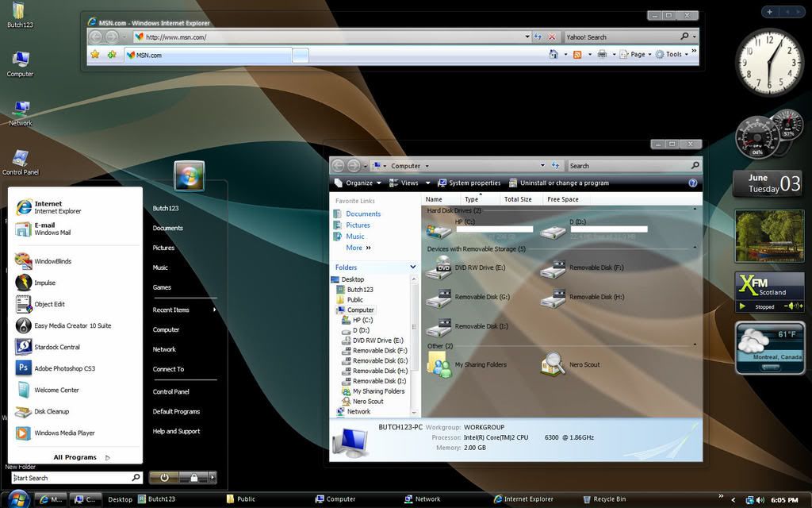The height and width of the screenshot is (508, 812).
Task: Open Documents favorite link in Explorer
Action: pos(358,214)
